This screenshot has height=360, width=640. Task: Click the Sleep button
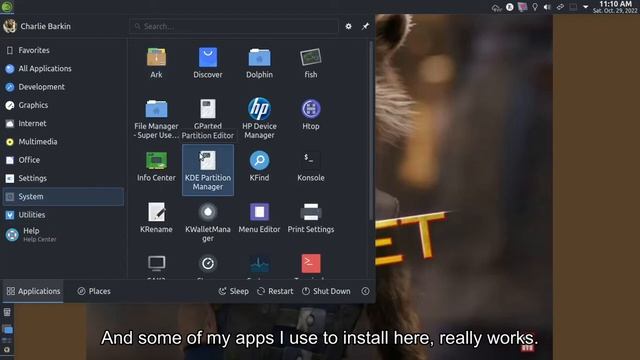pos(233,291)
